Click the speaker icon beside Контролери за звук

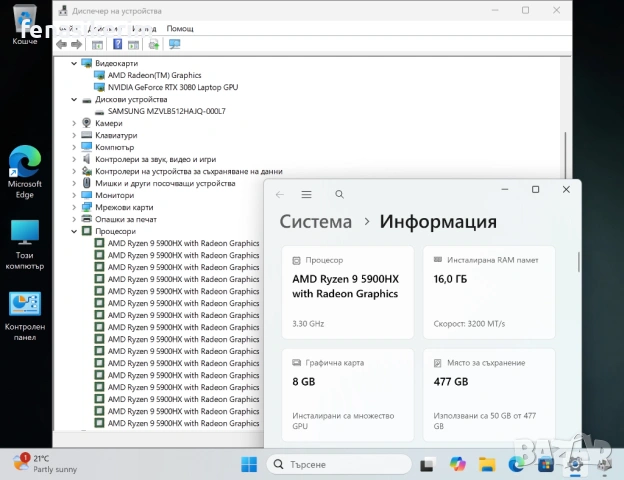coord(86,159)
